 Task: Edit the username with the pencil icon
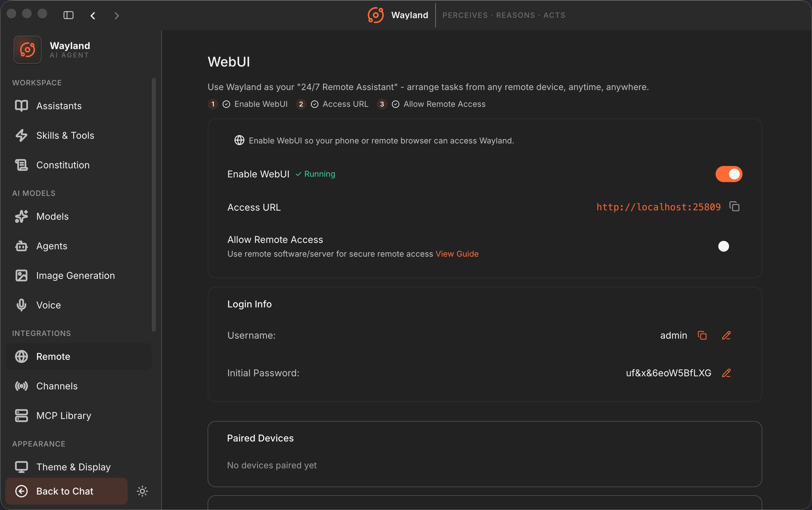click(726, 335)
